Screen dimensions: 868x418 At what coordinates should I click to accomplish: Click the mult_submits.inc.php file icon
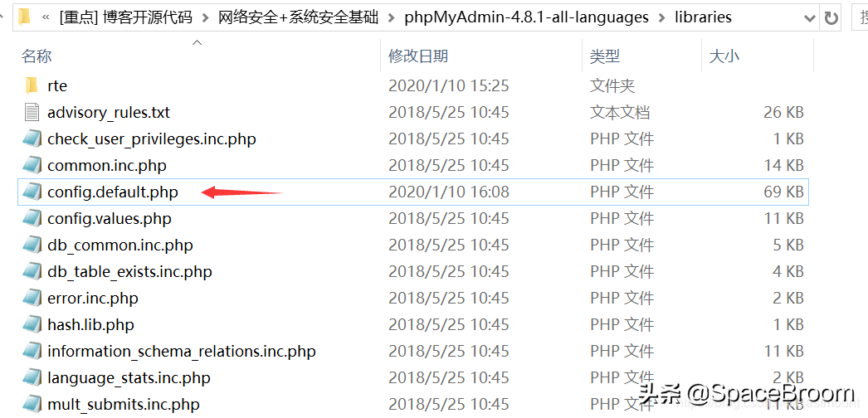coord(32,404)
